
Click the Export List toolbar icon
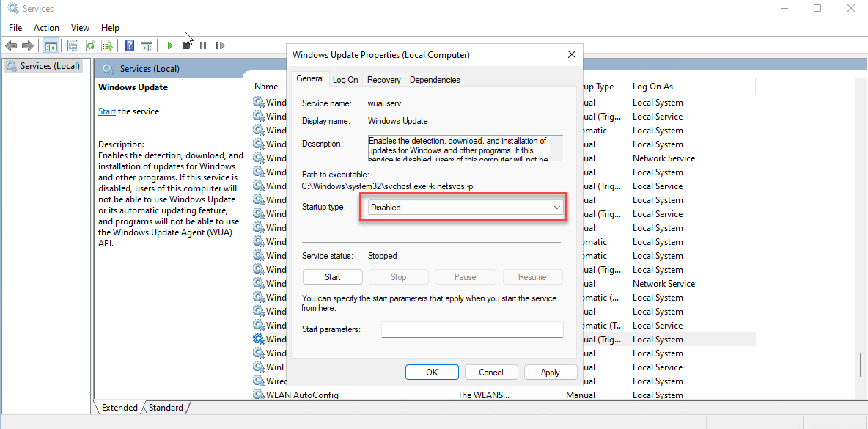[x=107, y=45]
